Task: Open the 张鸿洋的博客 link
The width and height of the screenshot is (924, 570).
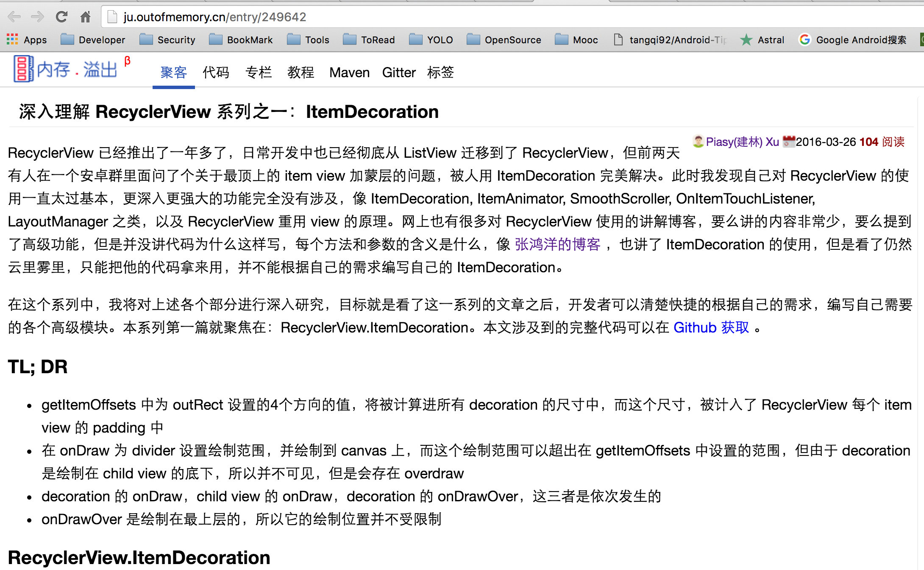Action: click(557, 245)
